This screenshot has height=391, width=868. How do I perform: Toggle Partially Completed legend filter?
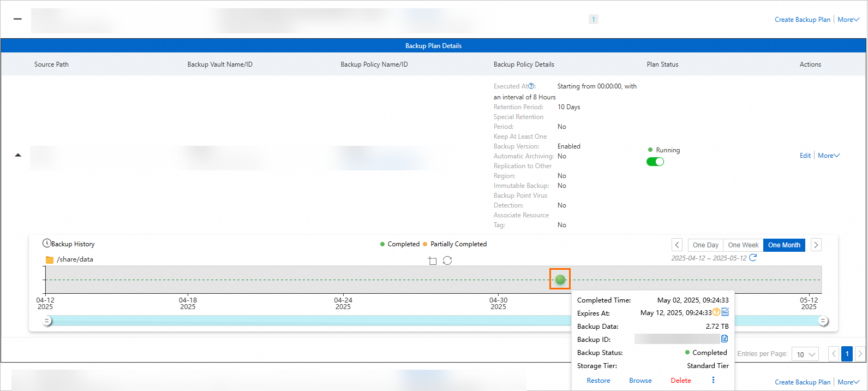pyautogui.click(x=454, y=244)
